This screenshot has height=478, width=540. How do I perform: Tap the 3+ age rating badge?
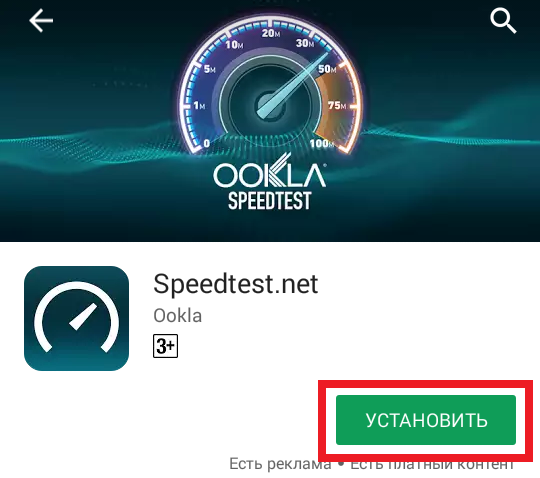point(166,346)
